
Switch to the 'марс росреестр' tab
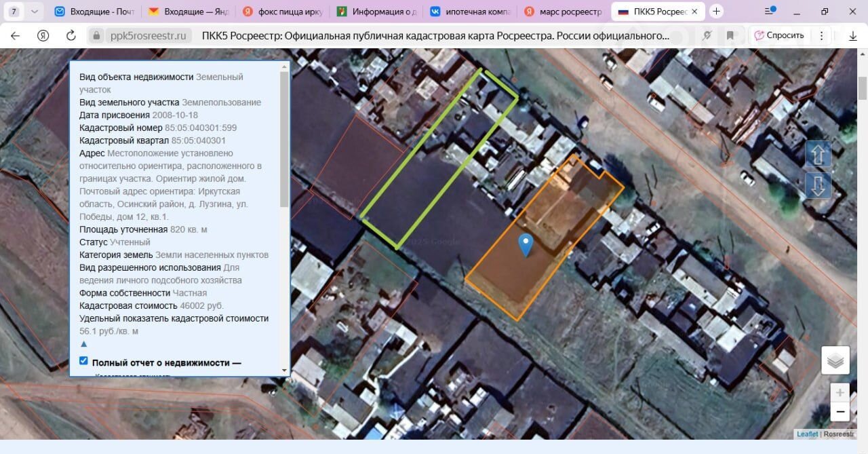563,12
